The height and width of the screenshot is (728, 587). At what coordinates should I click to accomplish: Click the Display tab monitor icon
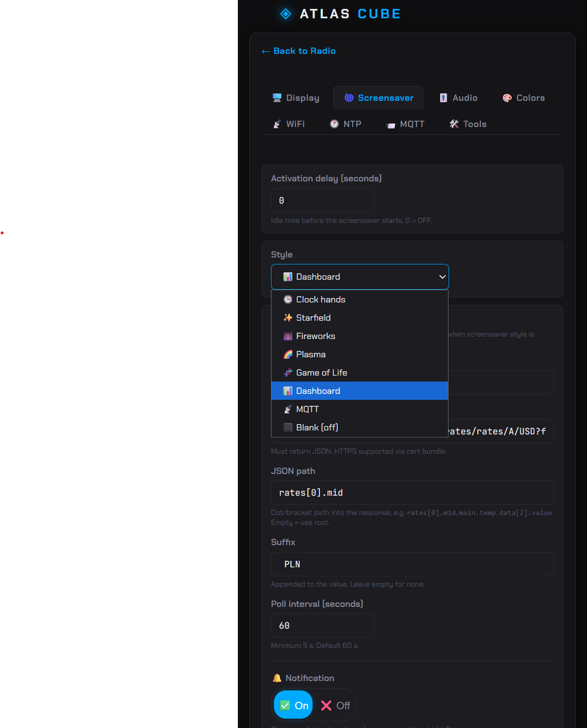277,98
